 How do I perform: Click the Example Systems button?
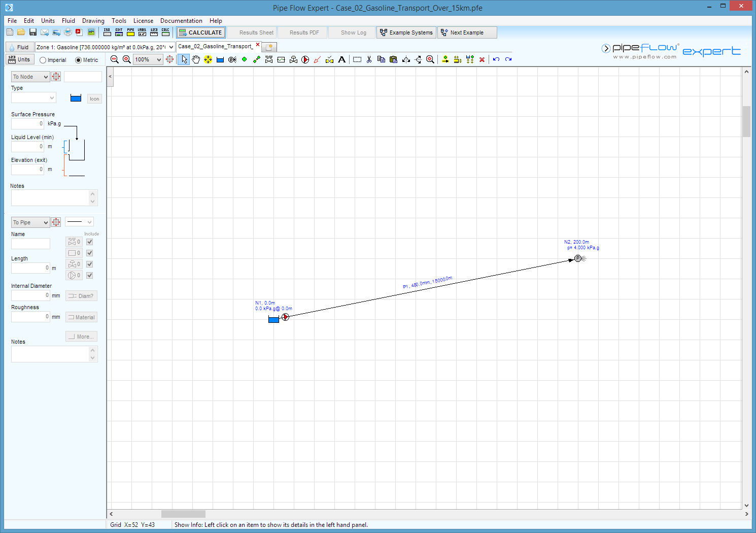(x=406, y=32)
